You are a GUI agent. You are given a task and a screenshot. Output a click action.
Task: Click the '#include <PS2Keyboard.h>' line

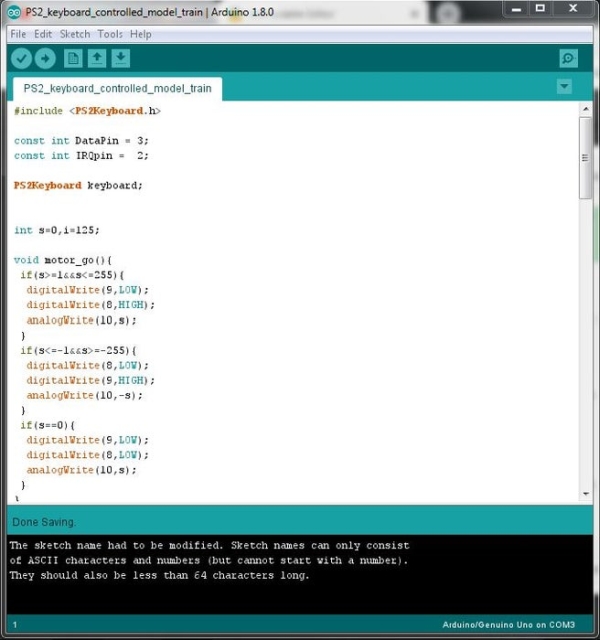click(x=87, y=111)
